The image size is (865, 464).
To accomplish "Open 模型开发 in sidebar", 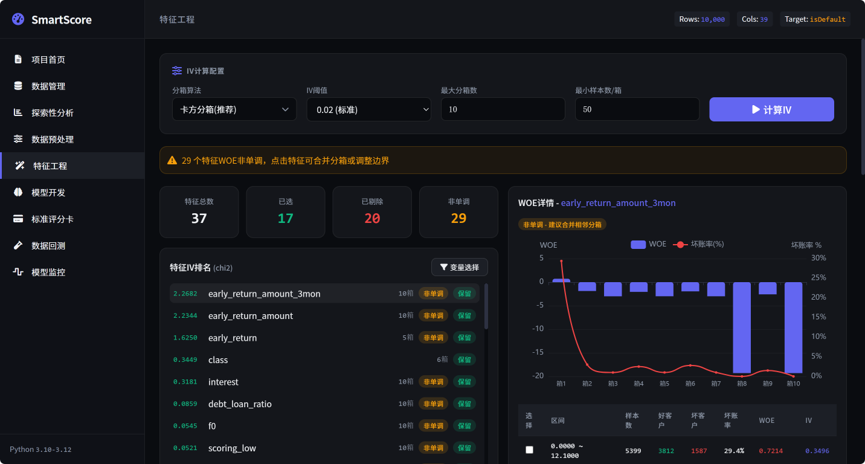I will (72, 192).
